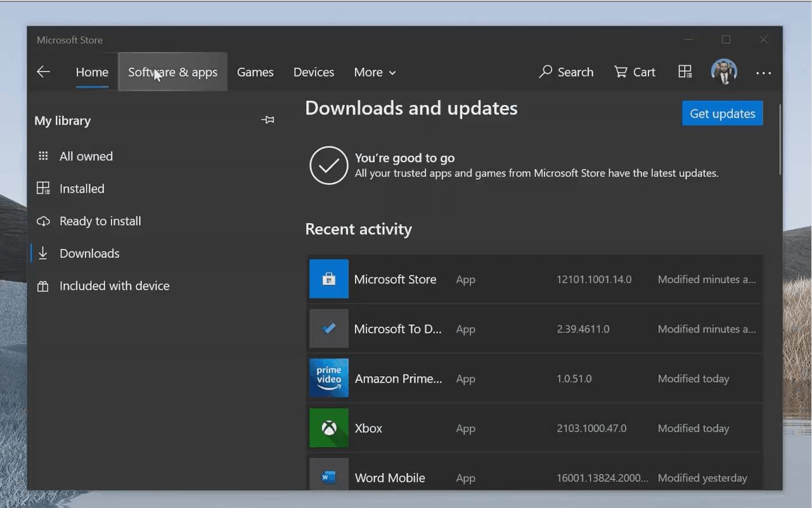The image size is (812, 508).
Task: Open the three-dot See more menu
Action: tap(764, 73)
